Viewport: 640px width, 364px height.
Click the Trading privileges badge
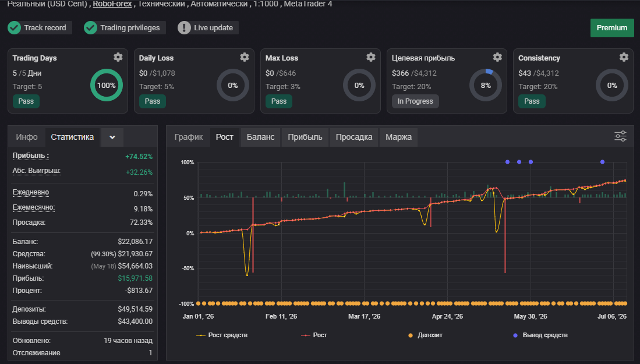125,28
